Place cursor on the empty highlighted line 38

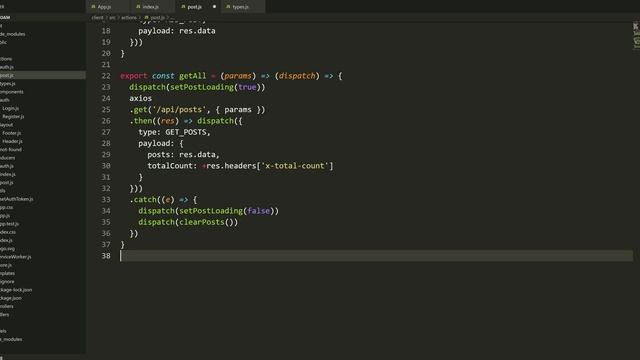[376, 256]
